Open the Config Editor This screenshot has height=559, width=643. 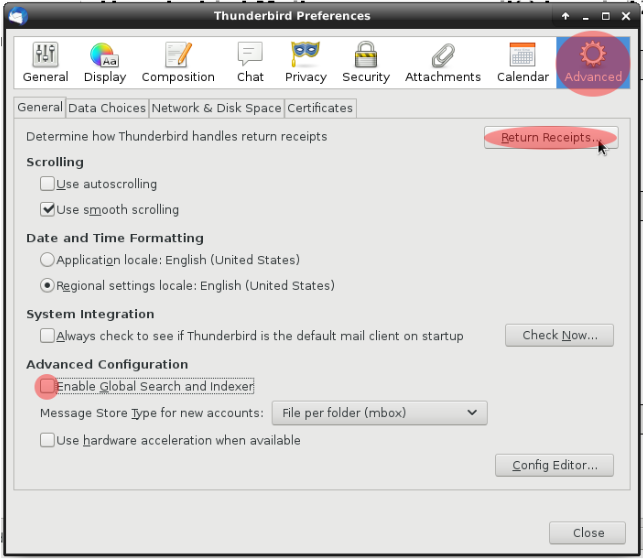(x=554, y=465)
